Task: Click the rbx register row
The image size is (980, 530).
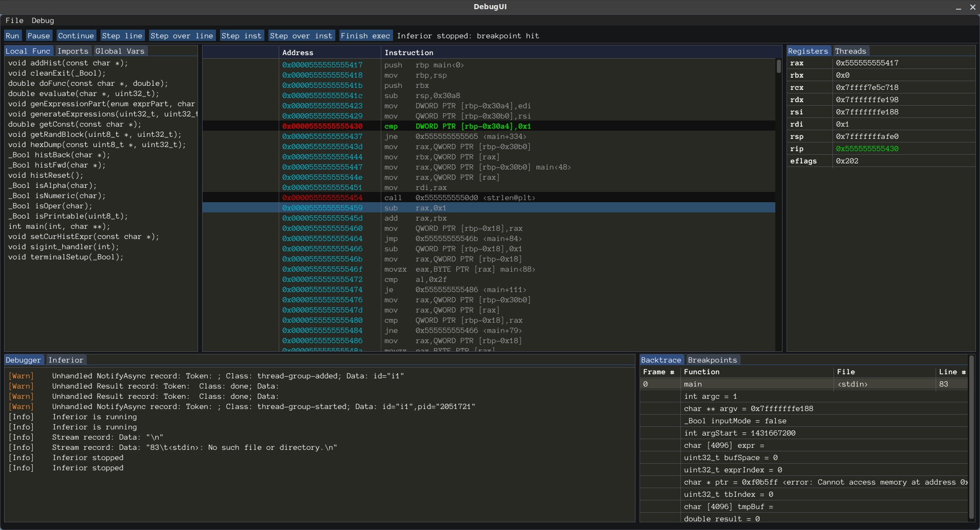Action: 880,75
